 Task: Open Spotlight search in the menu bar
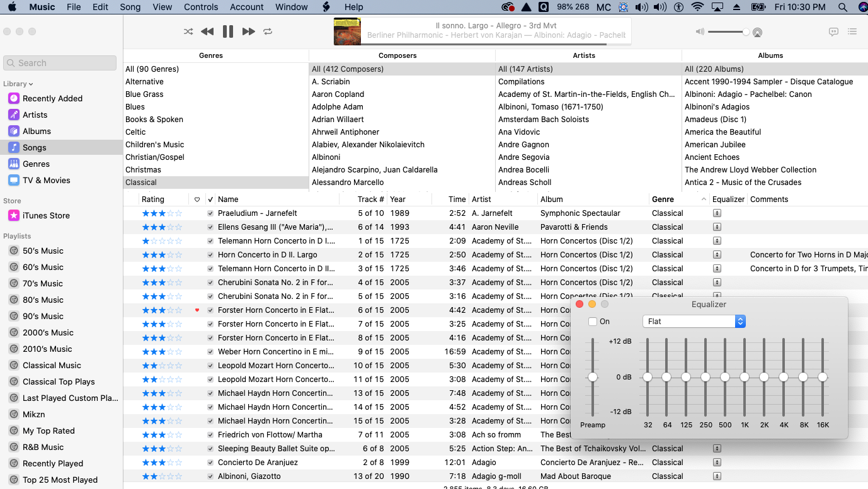tap(843, 7)
